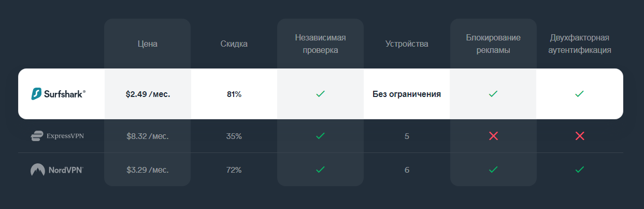Select the Цена column header
This screenshot has width=644, height=209.
pyautogui.click(x=148, y=44)
